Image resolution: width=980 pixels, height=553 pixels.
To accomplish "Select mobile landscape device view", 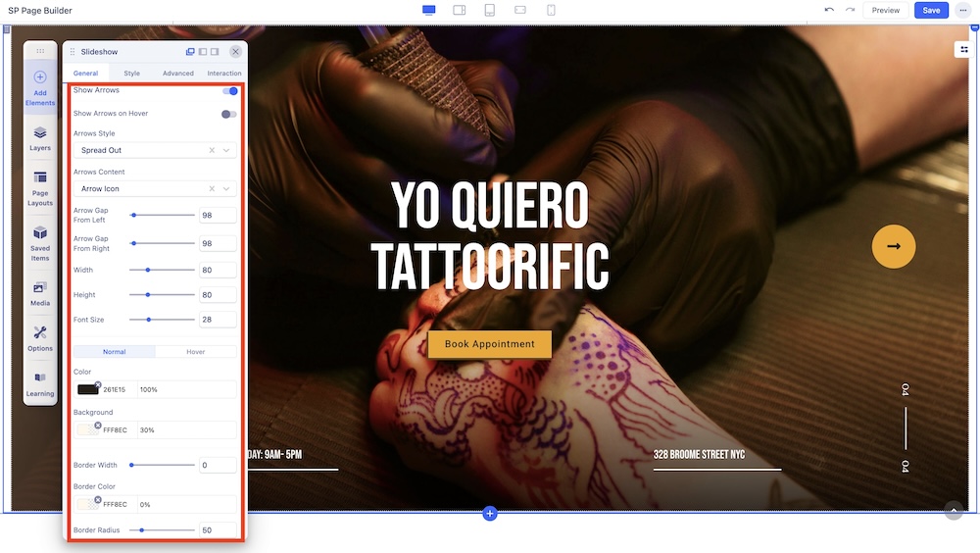I will [520, 10].
